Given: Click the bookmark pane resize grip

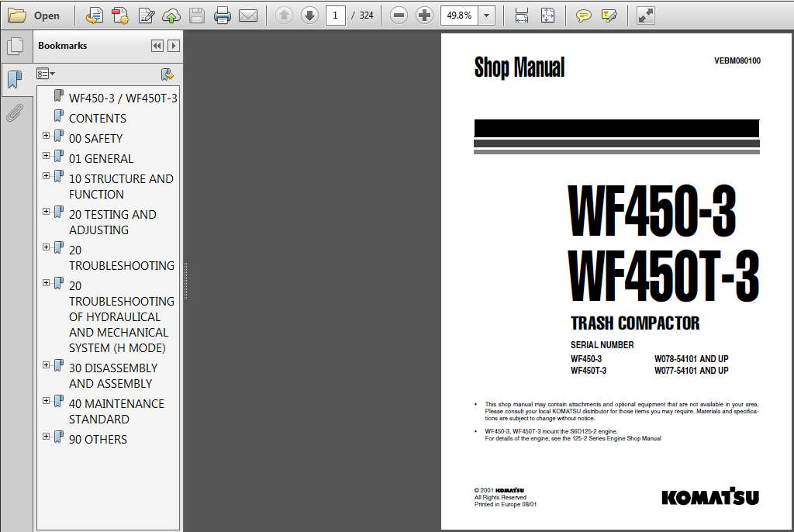Looking at the screenshot, I should (185, 282).
